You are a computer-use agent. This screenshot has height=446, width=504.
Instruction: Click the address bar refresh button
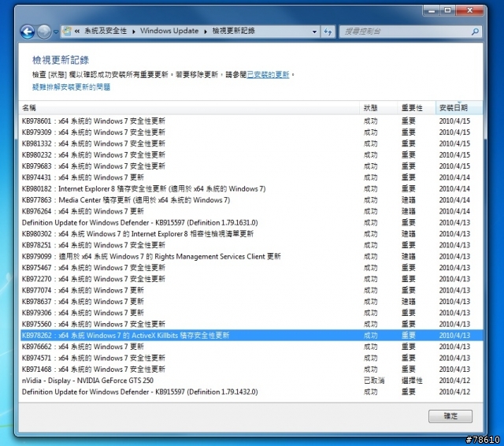click(328, 32)
